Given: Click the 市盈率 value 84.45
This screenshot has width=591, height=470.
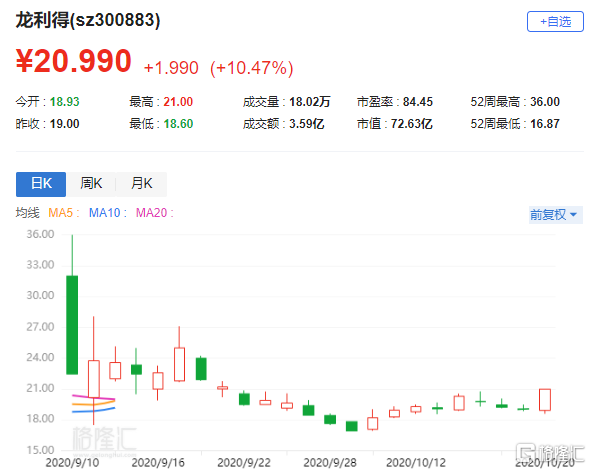Looking at the screenshot, I should pos(418,102).
